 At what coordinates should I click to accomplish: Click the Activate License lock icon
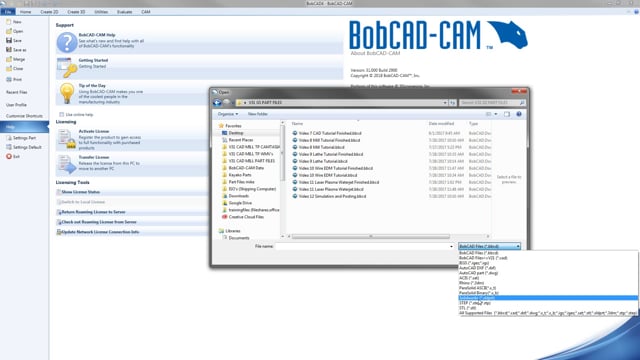click(67, 139)
